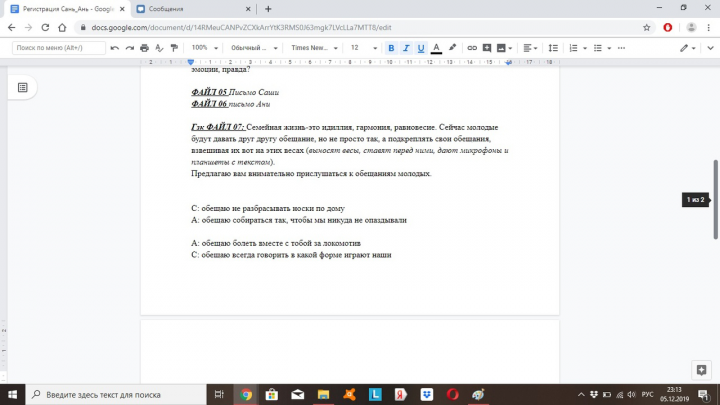Open the editing mode pencil menu

click(687, 48)
